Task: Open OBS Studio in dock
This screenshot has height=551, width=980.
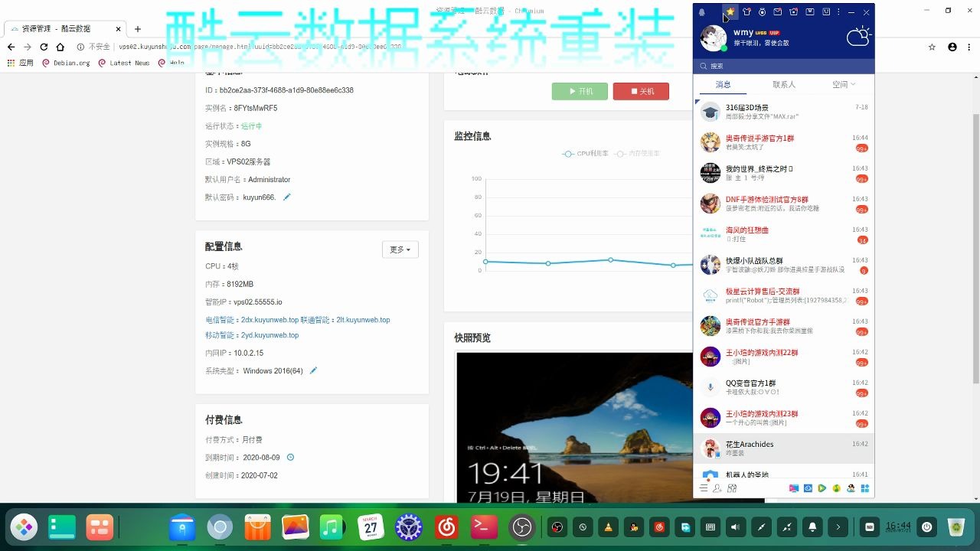Action: coord(521,527)
